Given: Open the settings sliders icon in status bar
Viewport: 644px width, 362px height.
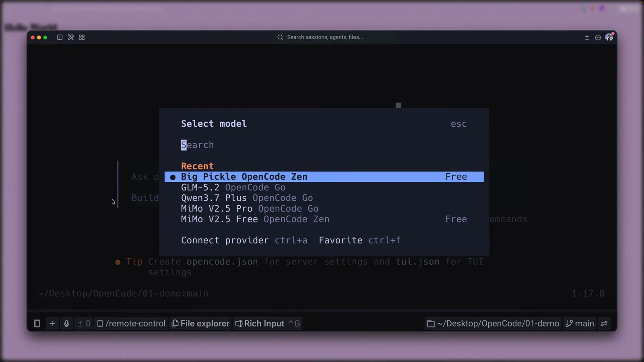Looking at the screenshot, I should [x=604, y=323].
